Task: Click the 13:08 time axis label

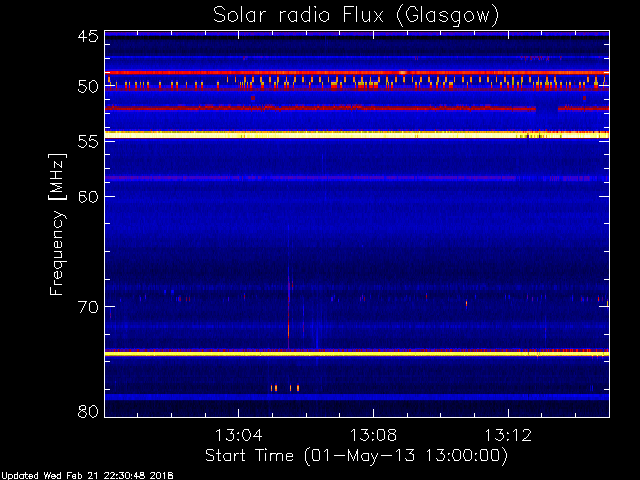Action: 373,435
